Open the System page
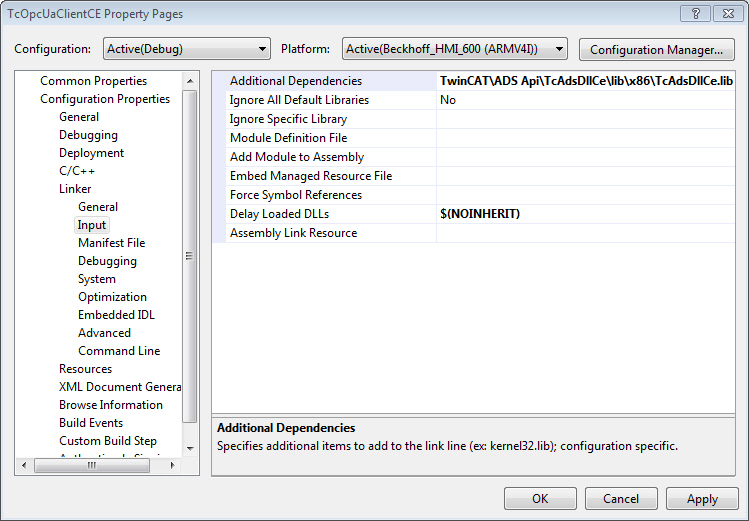This screenshot has height=521, width=749. (96, 279)
